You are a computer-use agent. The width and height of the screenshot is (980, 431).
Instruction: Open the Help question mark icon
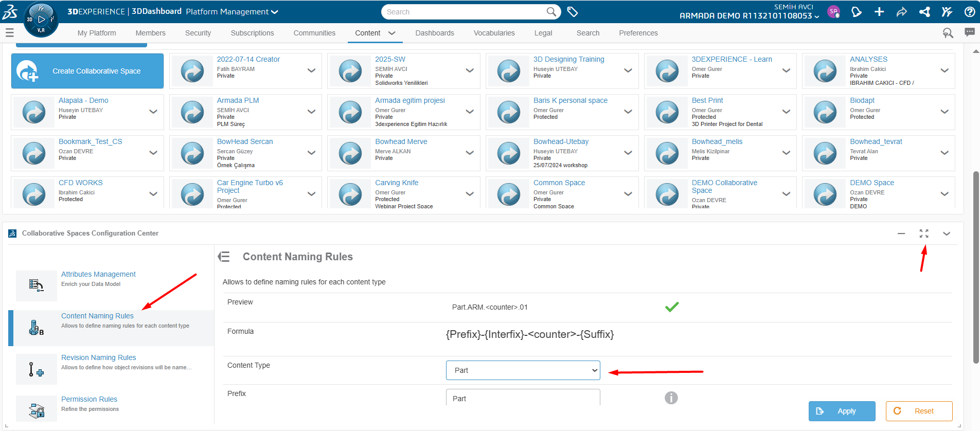970,12
